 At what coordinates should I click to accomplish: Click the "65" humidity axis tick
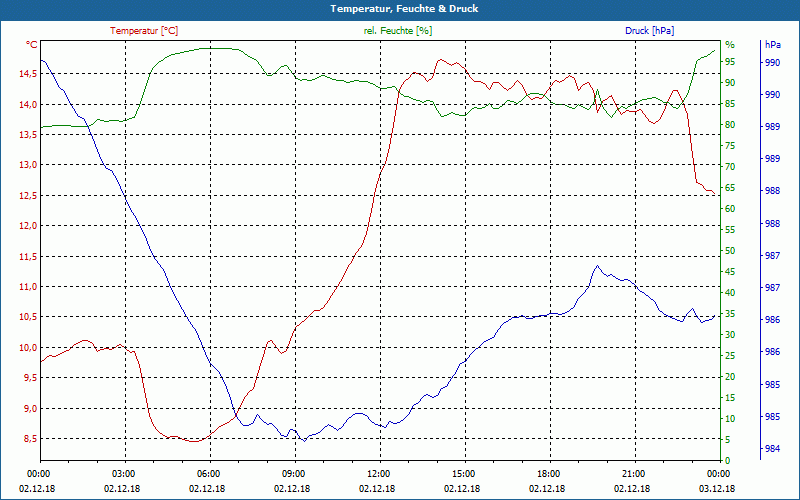pyautogui.click(x=730, y=188)
